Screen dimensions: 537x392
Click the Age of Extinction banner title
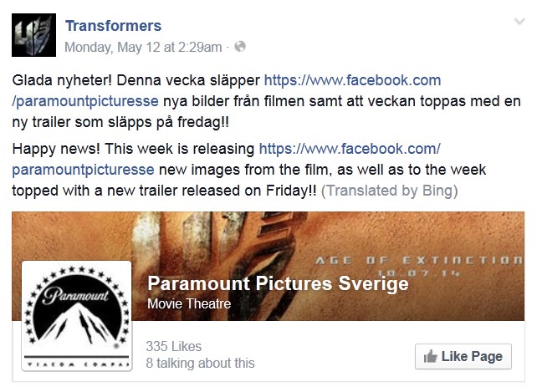443,260
